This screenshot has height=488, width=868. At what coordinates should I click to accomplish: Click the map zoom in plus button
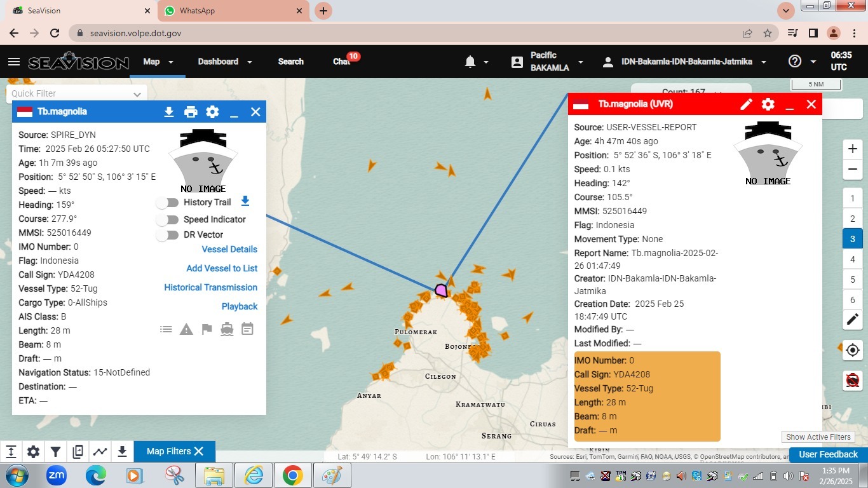point(853,149)
